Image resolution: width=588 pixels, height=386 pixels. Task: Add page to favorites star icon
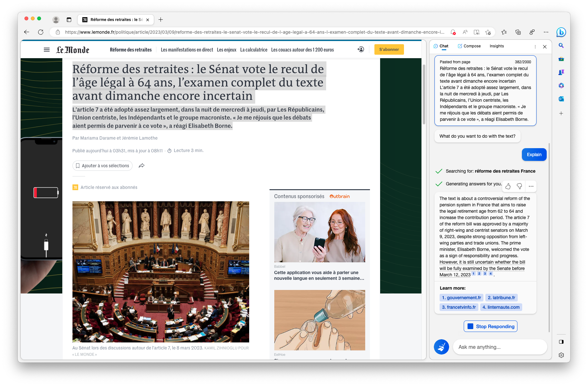pyautogui.click(x=488, y=32)
